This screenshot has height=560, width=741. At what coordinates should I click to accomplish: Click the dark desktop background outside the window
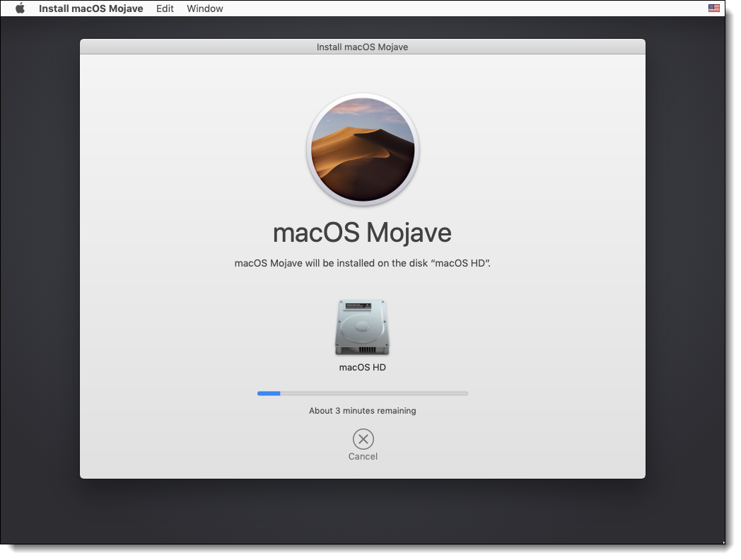42,283
